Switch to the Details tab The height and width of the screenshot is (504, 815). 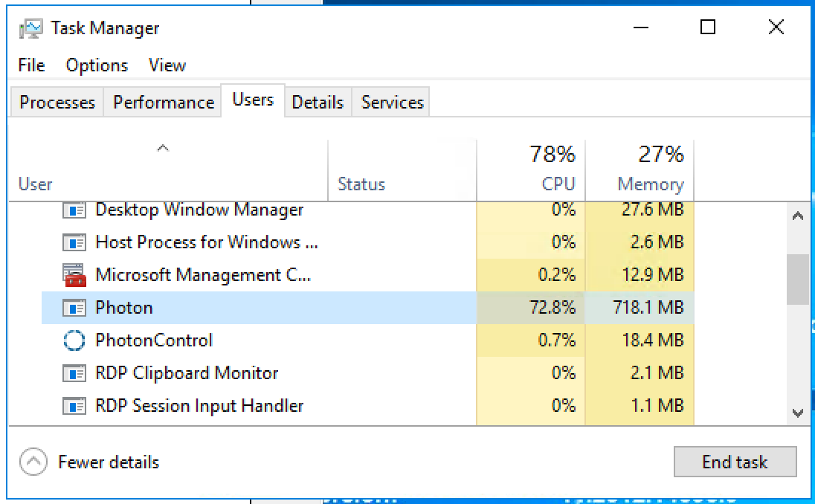point(318,103)
